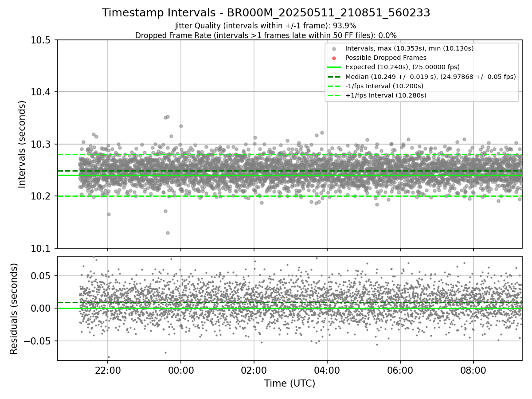Screen dimensions: 532x399
Task: Click the red dot marker in the legend
Action: click(x=334, y=58)
